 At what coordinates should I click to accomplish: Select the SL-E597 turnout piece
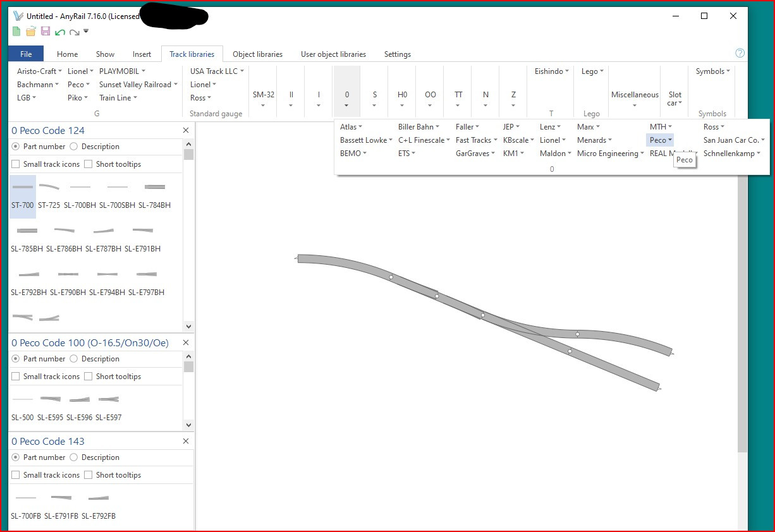[109, 408]
